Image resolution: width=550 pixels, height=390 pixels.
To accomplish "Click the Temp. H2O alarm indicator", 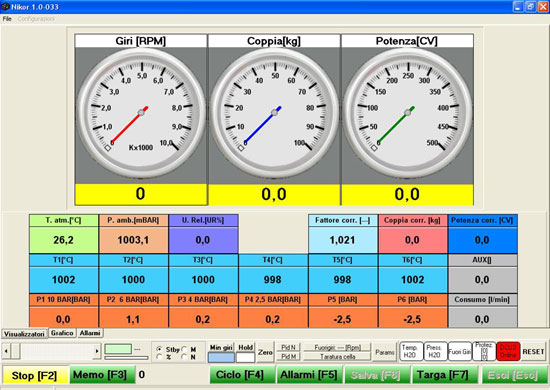I will pos(411,351).
